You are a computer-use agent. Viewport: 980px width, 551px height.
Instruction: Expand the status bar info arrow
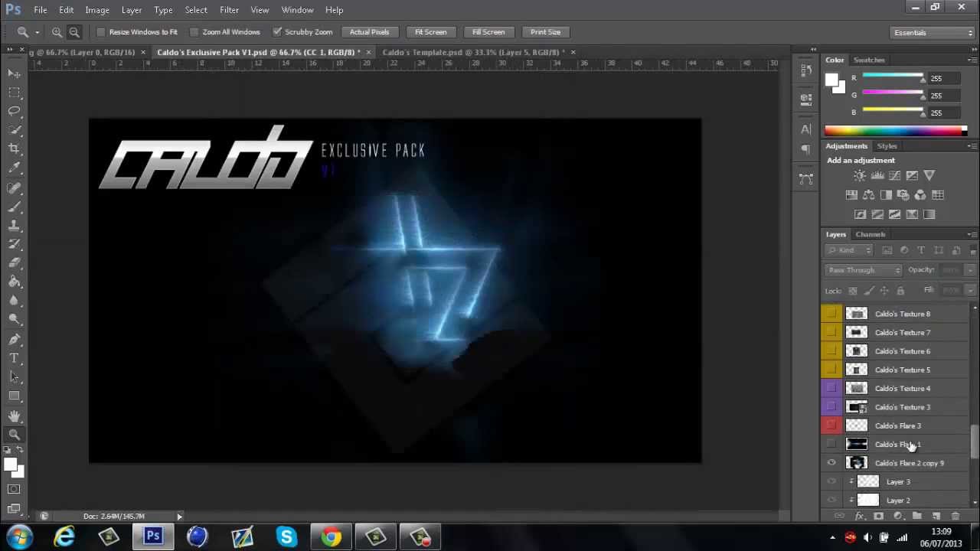click(x=179, y=517)
